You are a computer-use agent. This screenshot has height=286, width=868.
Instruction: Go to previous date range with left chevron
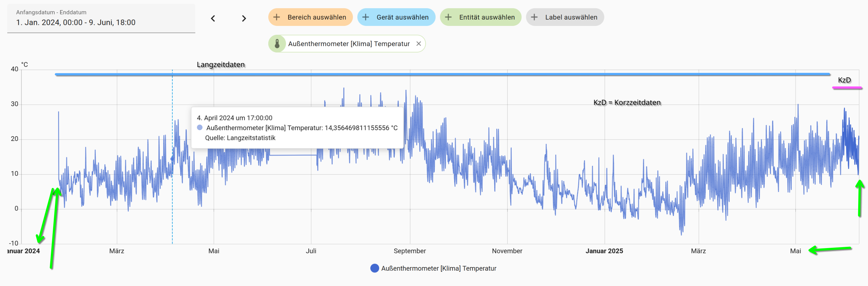point(213,19)
